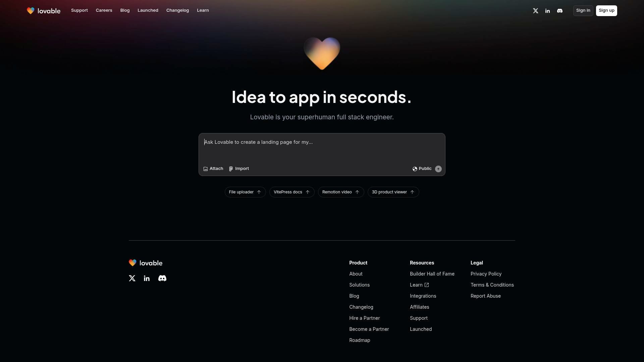Click the footer Discord icon
The height and width of the screenshot is (362, 644).
tap(162, 278)
